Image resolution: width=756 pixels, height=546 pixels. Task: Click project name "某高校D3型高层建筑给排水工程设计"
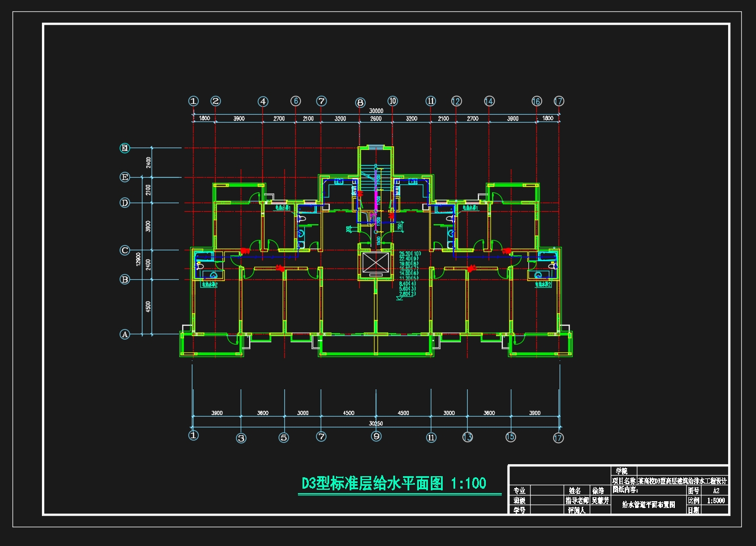[x=682, y=481]
